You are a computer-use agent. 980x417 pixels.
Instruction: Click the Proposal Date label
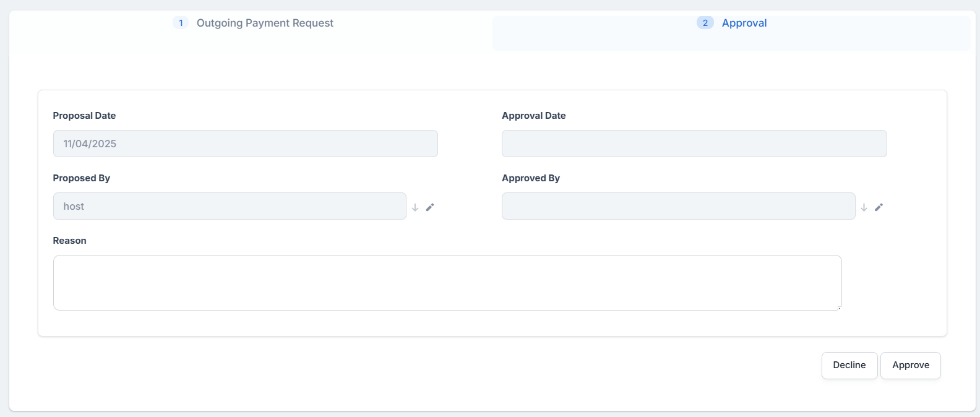coord(84,116)
